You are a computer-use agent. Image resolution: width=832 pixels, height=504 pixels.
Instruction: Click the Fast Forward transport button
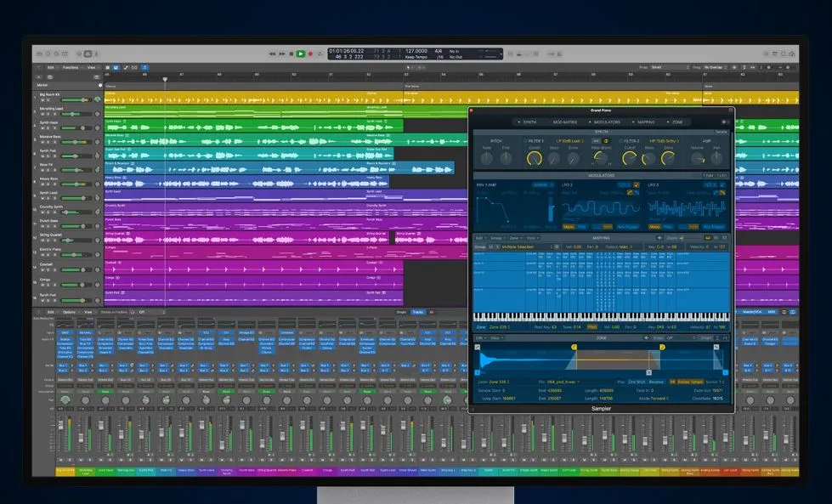click(x=282, y=54)
